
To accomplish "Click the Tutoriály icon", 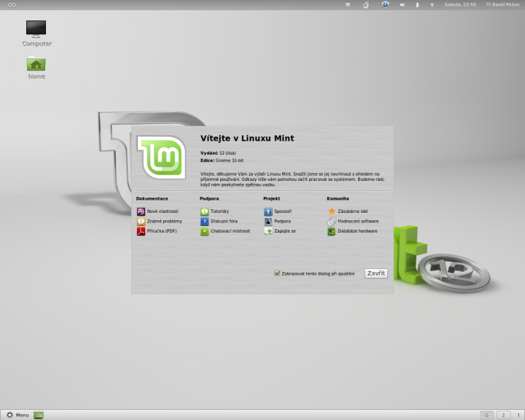I will 205,211.
